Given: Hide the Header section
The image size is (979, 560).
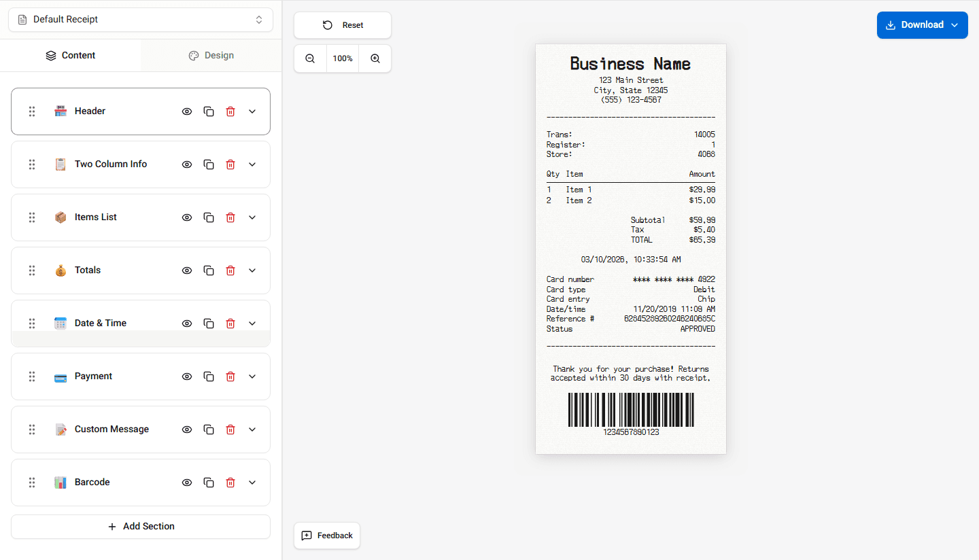Looking at the screenshot, I should (x=186, y=111).
